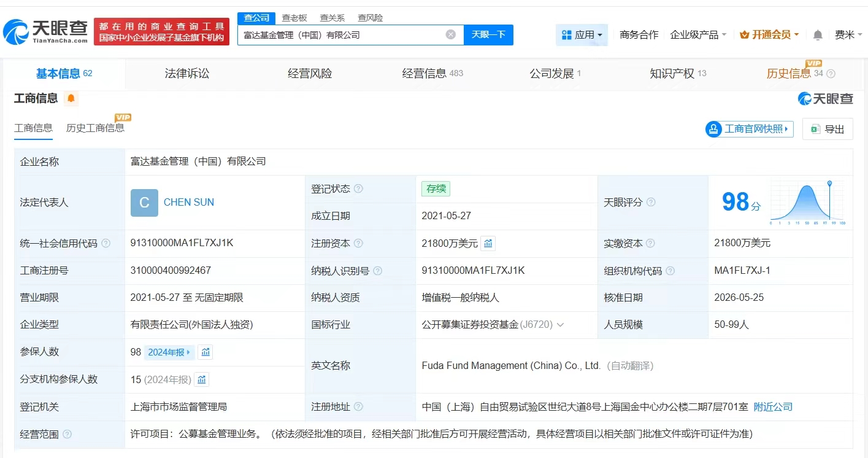Screen dimensions: 868x458
Task: Switch to the 查风险 search tab
Action: (x=371, y=18)
